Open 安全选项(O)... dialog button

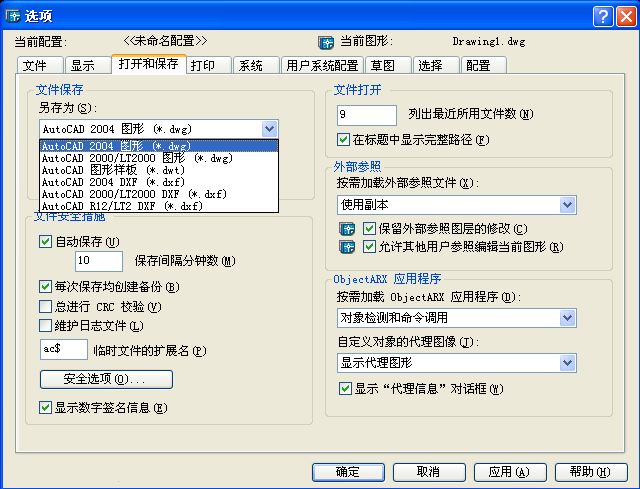pos(106,379)
